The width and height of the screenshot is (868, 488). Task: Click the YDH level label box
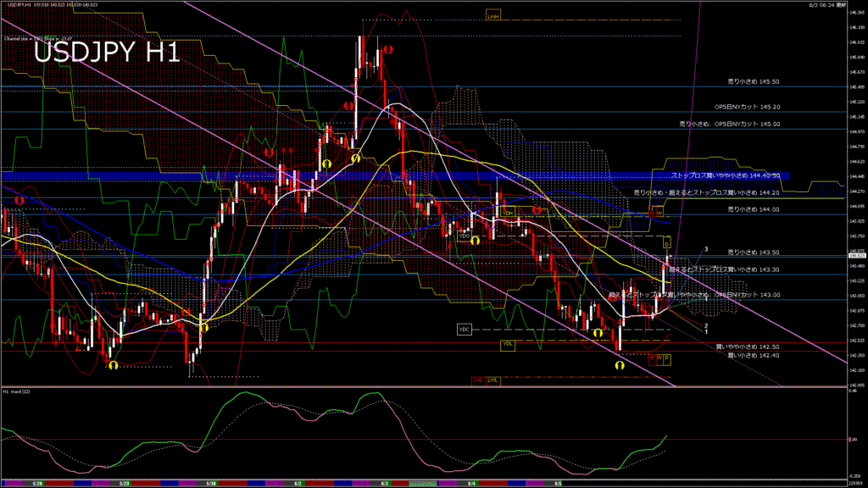tap(508, 213)
